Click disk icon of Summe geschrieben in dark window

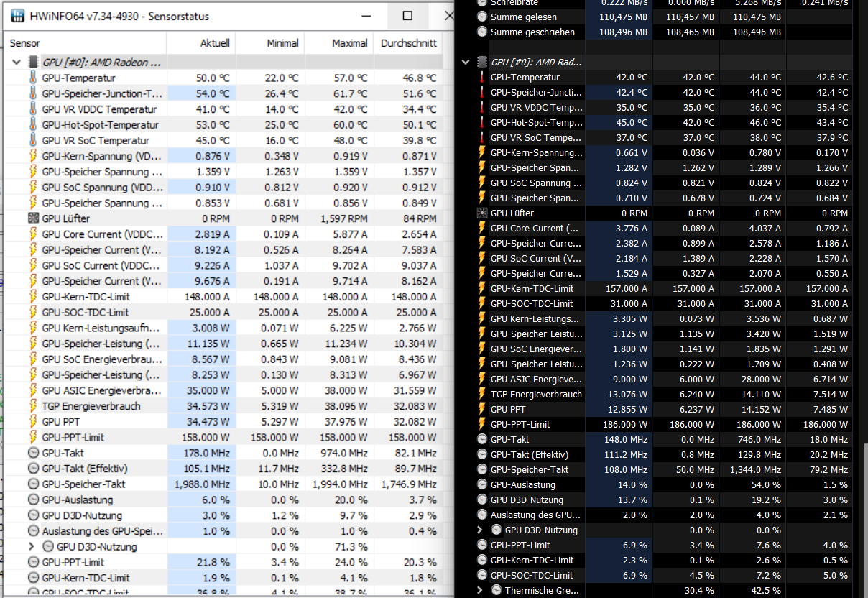(482, 32)
